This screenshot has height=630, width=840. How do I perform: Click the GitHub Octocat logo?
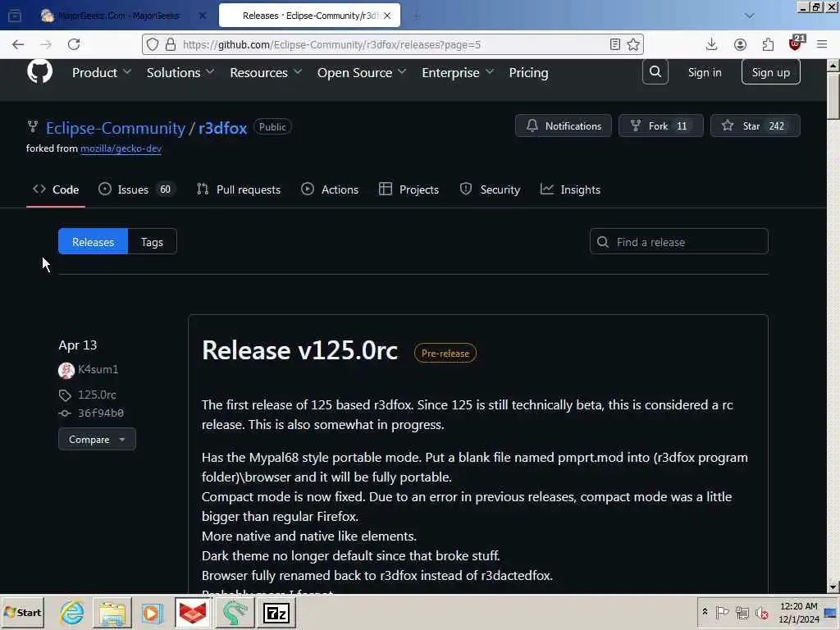[39, 71]
